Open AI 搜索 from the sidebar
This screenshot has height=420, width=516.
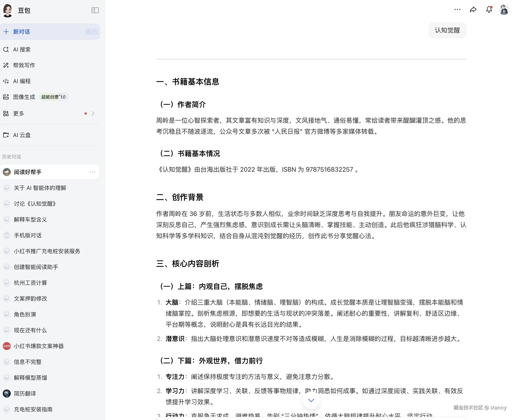(22, 50)
